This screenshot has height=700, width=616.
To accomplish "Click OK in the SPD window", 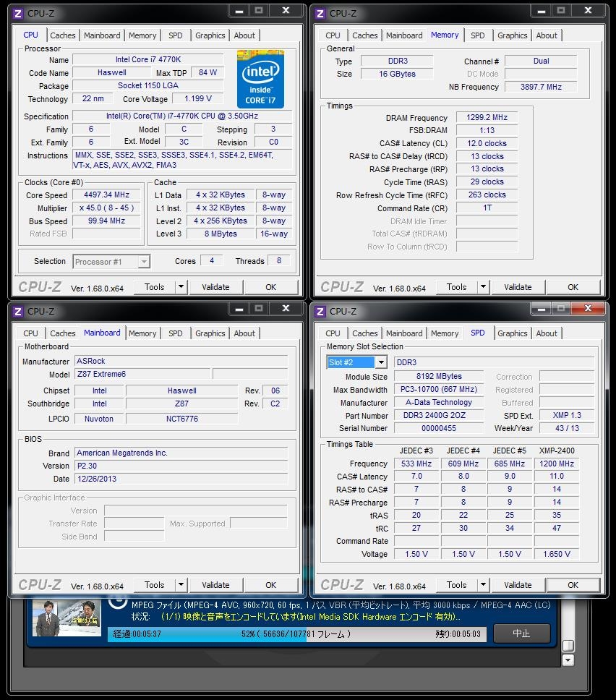I will 572,584.
